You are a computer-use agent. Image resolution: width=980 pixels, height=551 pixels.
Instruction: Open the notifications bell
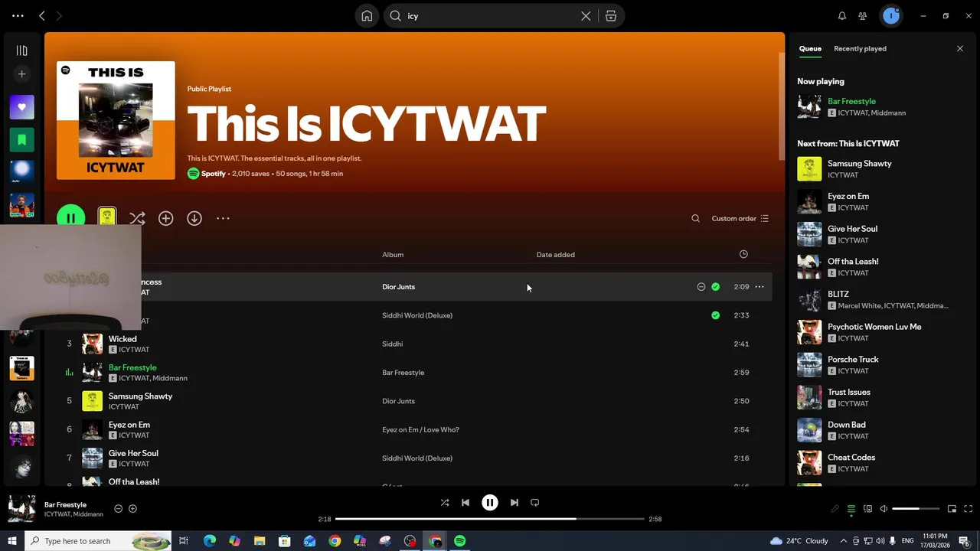842,16
